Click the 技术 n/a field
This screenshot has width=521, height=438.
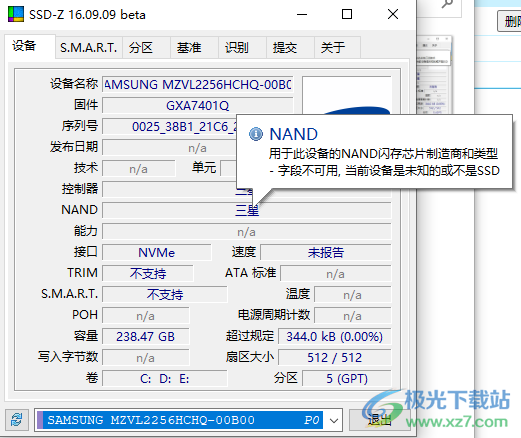point(139,169)
